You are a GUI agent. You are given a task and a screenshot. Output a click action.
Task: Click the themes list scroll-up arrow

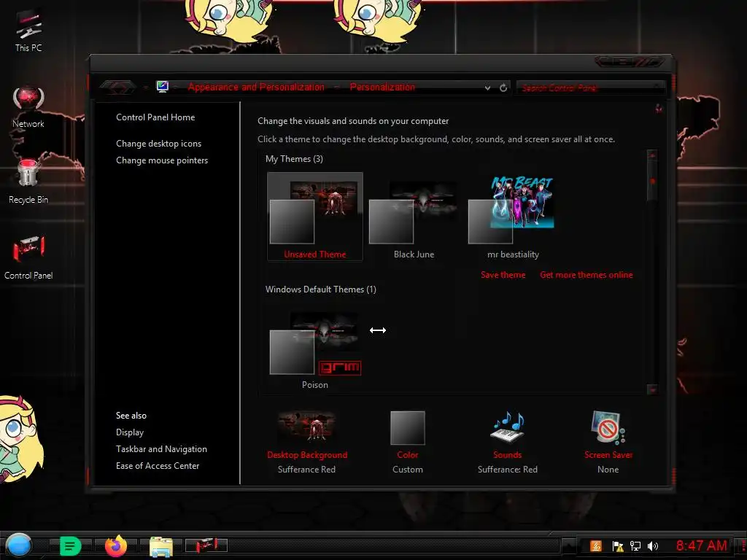[652, 155]
